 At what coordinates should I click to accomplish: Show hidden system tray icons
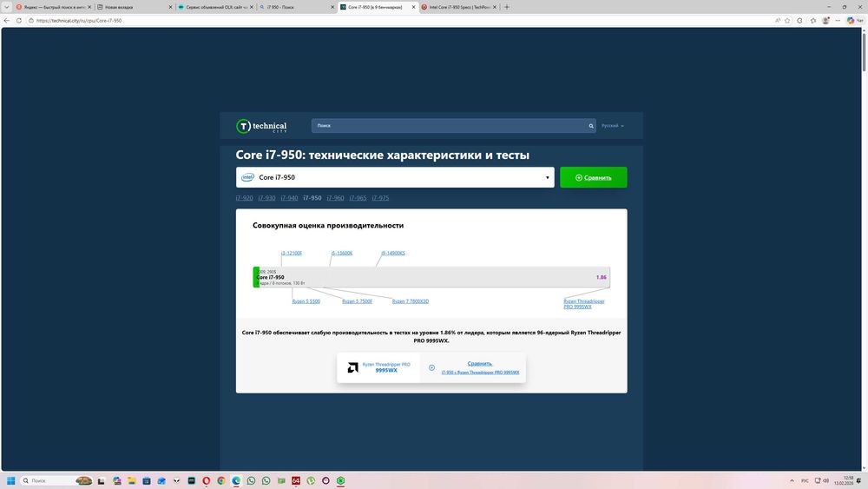pos(792,480)
